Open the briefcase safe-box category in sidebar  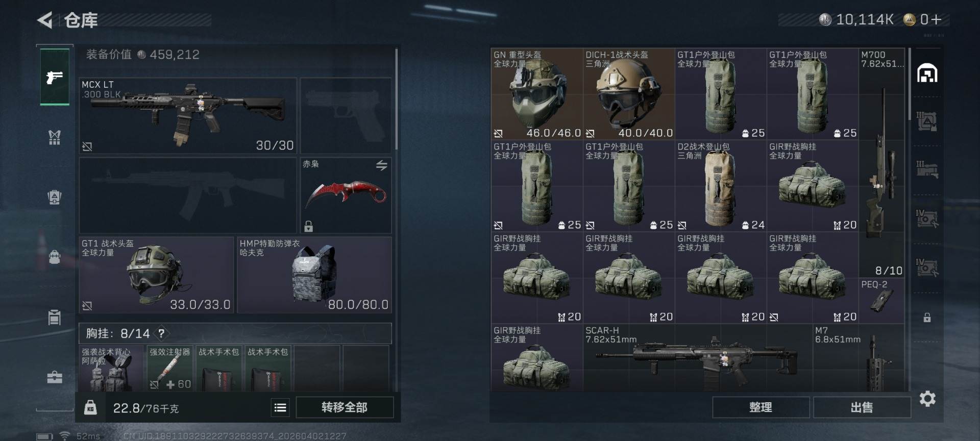55,377
